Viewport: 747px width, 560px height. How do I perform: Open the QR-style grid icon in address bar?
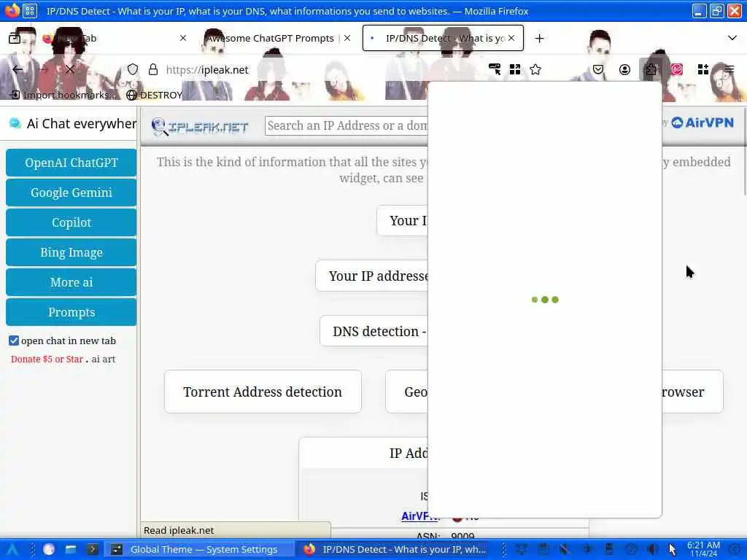point(515,69)
